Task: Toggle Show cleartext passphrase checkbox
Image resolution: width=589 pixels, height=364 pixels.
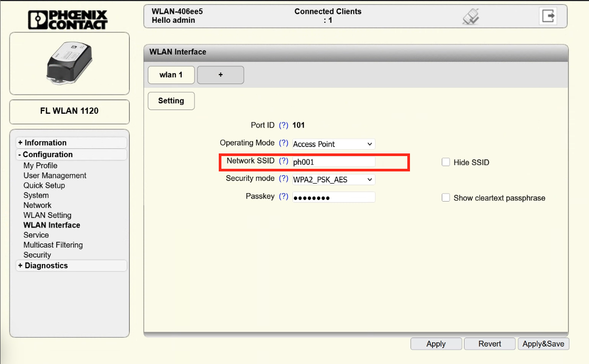Action: 446,198
